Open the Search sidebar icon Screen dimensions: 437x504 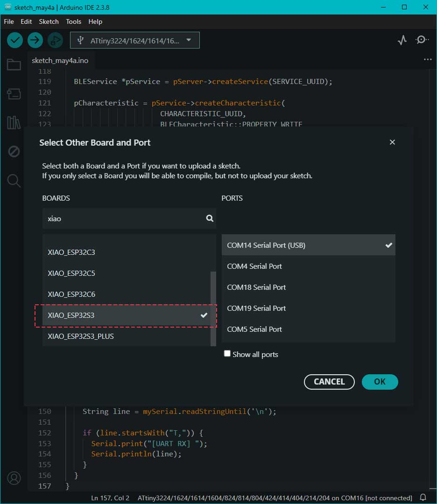(14, 181)
